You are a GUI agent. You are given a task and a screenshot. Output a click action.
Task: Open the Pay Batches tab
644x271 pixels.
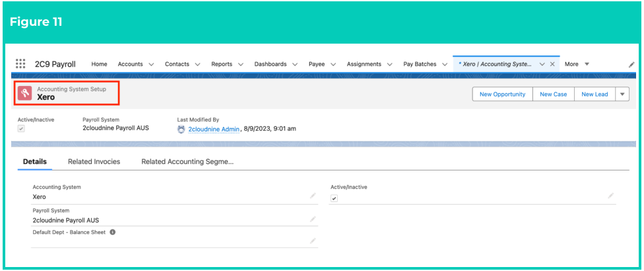point(420,64)
